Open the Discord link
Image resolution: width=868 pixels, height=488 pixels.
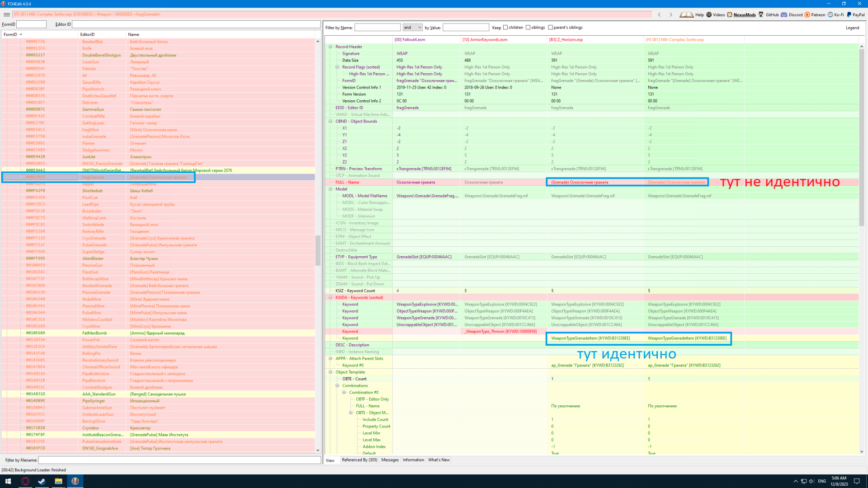click(x=795, y=14)
